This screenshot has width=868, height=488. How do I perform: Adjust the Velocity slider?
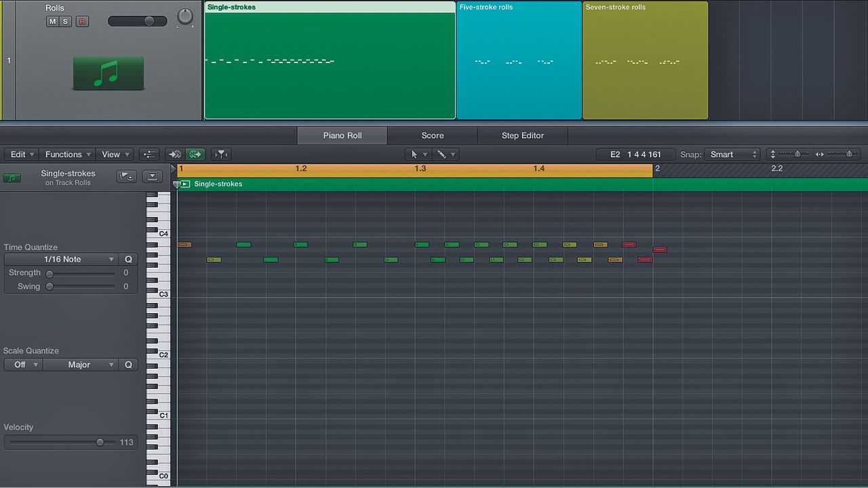[61, 443]
